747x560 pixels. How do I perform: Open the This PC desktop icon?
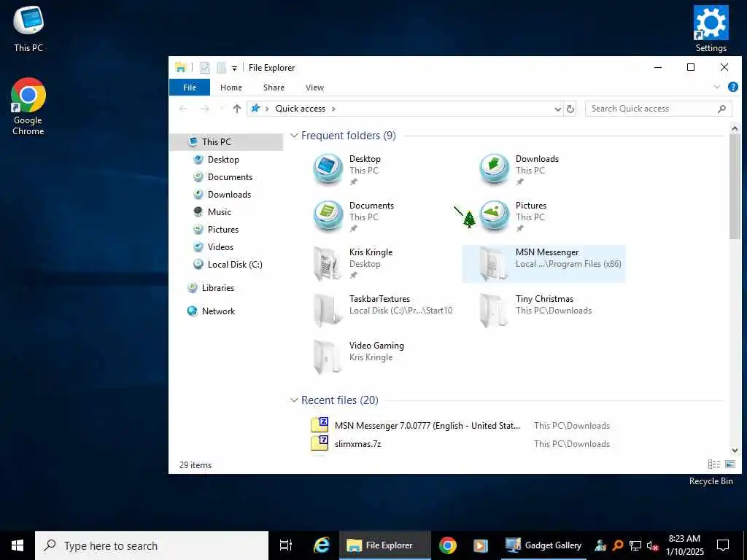point(28,29)
